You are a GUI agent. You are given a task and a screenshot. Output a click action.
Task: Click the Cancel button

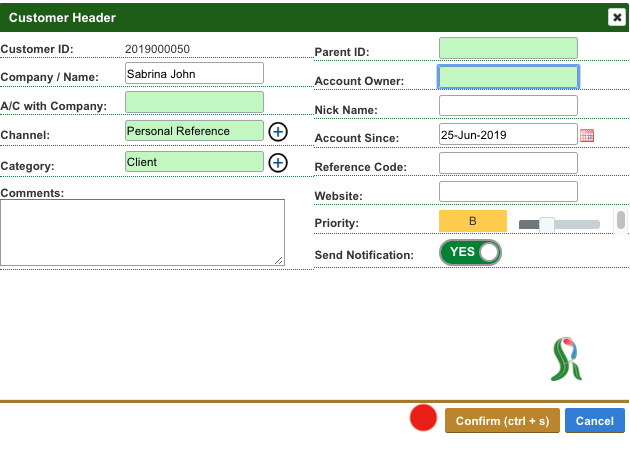pos(595,421)
